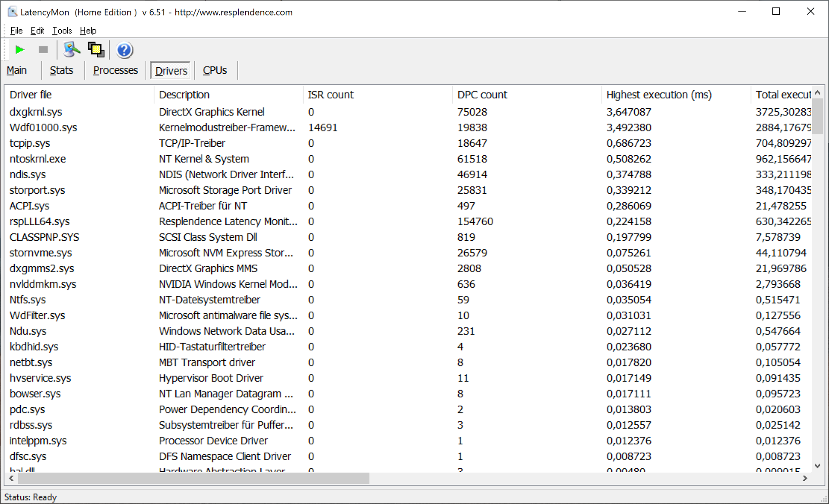Select the nvlddmkm.sys driver entry

43,284
